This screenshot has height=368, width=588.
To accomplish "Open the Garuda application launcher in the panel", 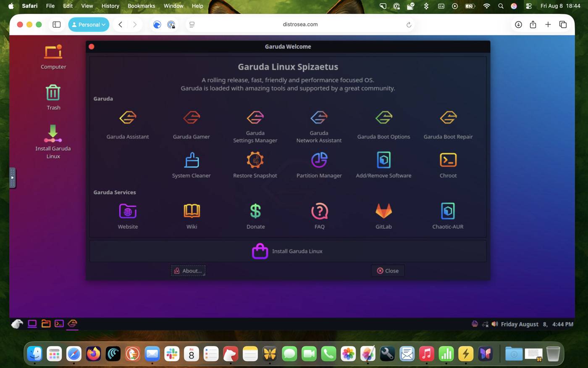I will tap(17, 324).
